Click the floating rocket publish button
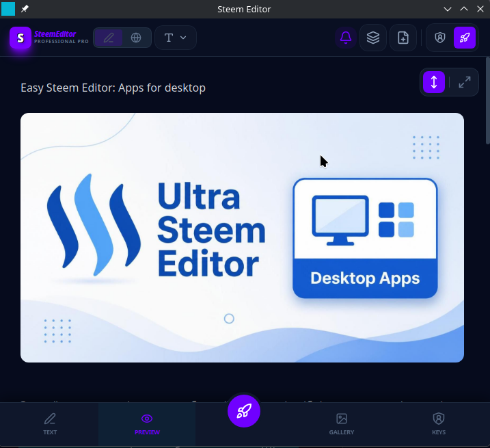The width and height of the screenshot is (490, 448). pyautogui.click(x=244, y=411)
